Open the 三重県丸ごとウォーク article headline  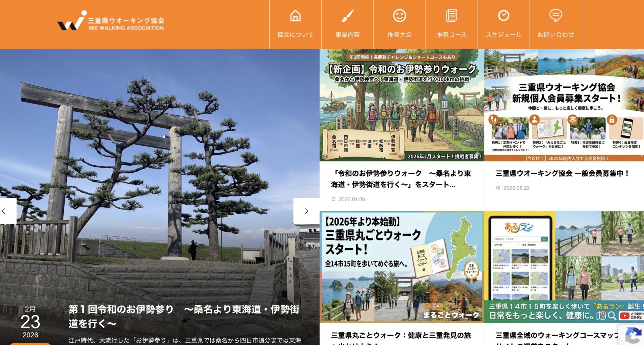point(401,335)
